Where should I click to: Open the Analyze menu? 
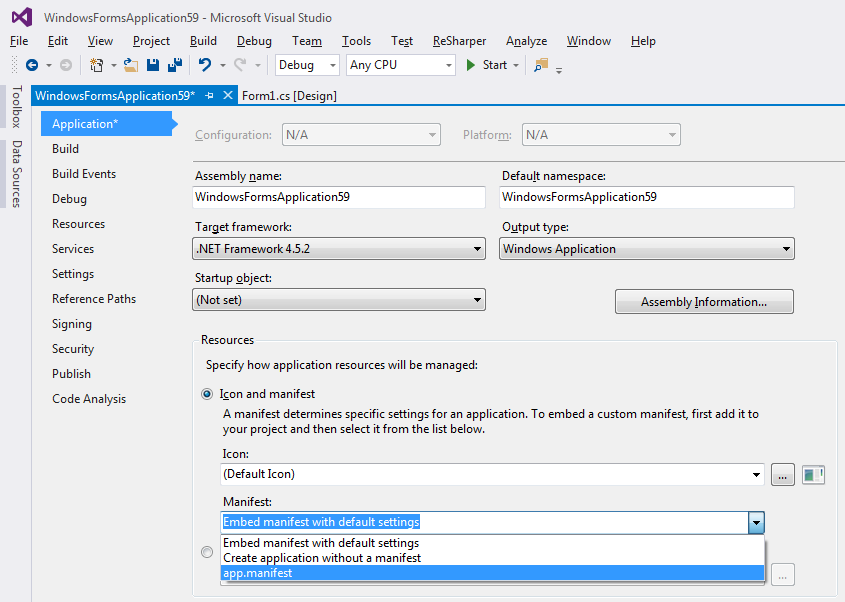(x=527, y=41)
